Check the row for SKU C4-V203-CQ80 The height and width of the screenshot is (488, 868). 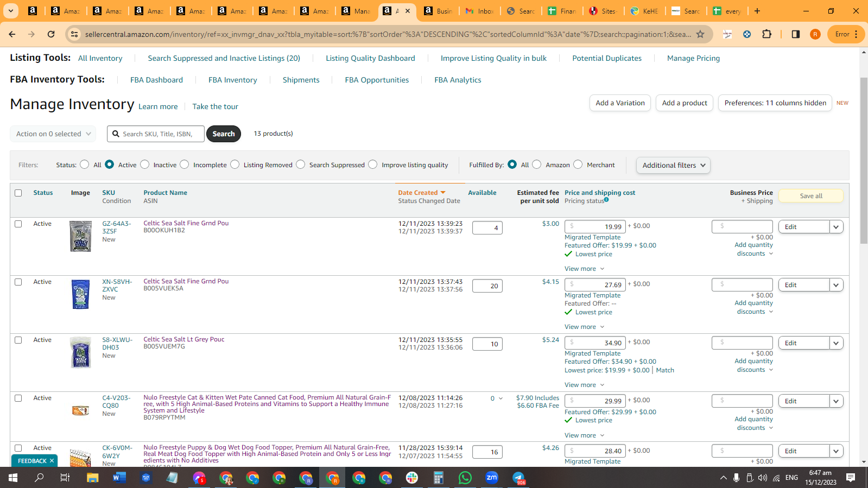click(x=18, y=398)
